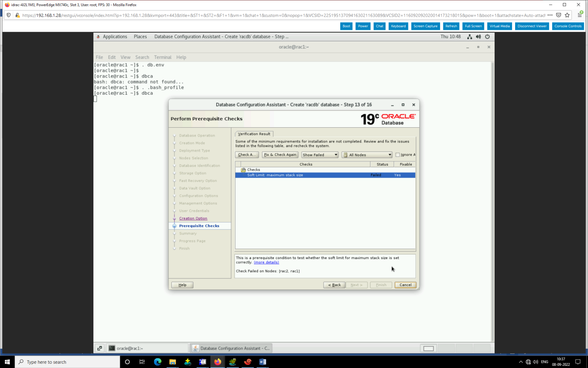This screenshot has width=588, height=368.
Task: Click the Check Again button
Action: (247, 155)
